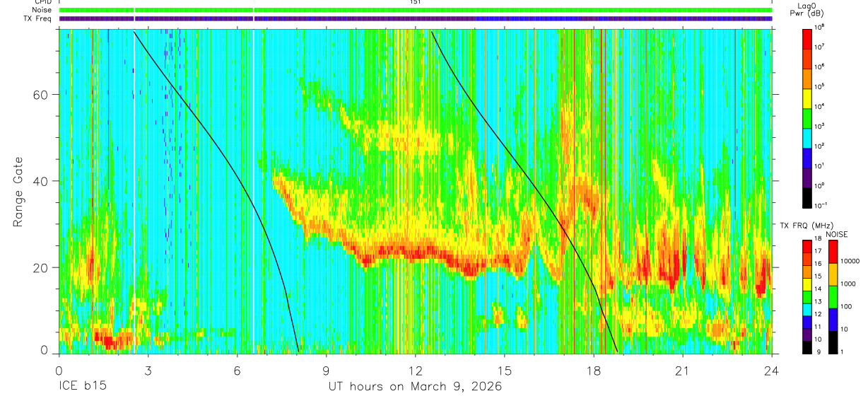The height and width of the screenshot is (401, 868).
Task: Click the 'Noise' row label
Action: [43, 10]
